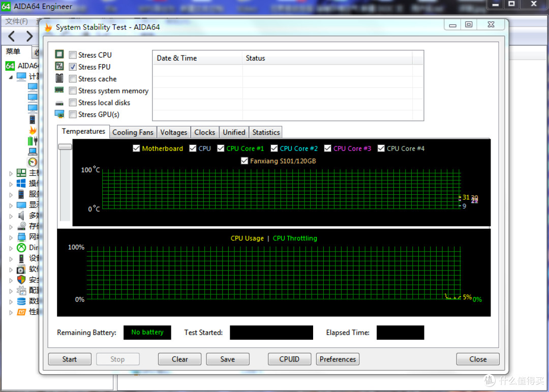Switch to the Statistics tab
549x392 pixels.
click(x=265, y=132)
